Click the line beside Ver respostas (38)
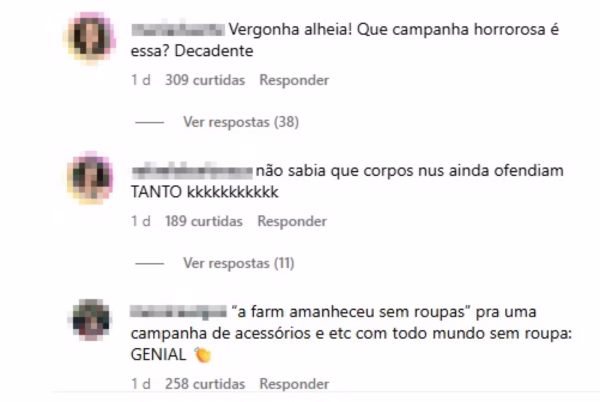The height and width of the screenshot is (402, 600). pyautogui.click(x=150, y=122)
